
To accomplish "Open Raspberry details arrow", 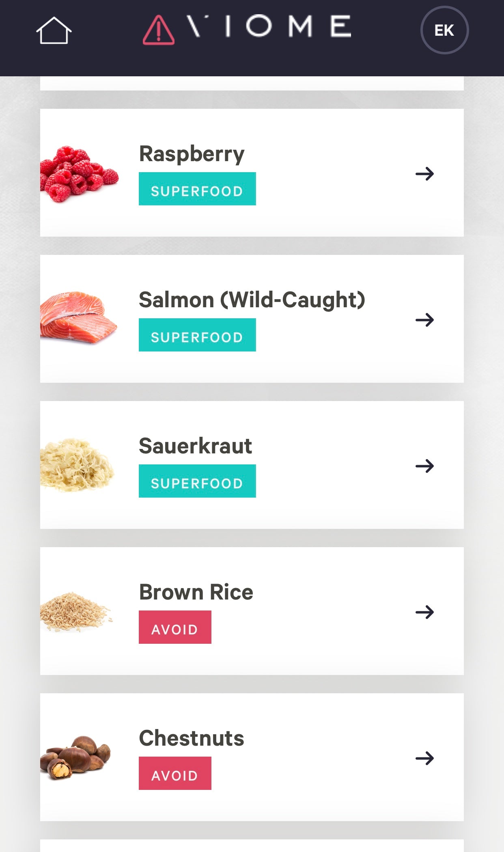I will point(424,174).
